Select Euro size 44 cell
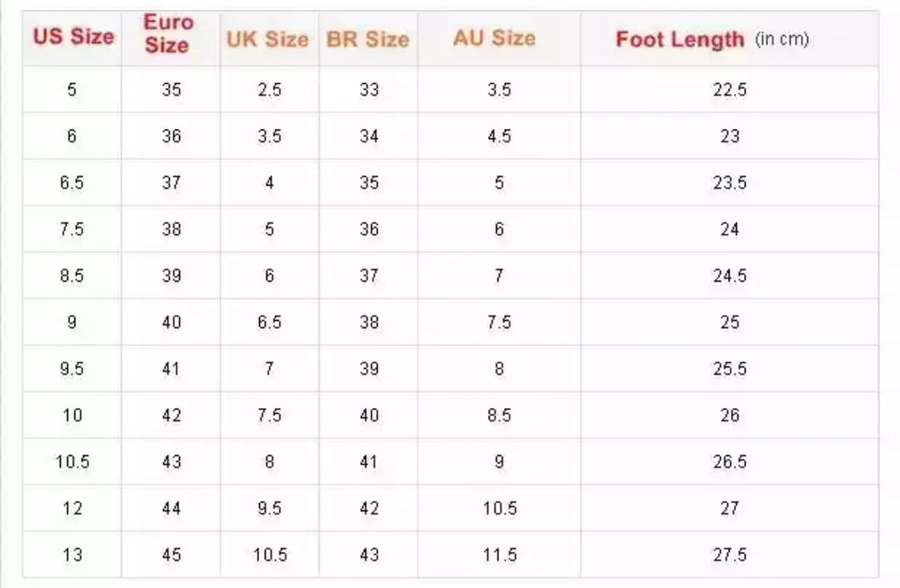900x588 pixels. 171,508
